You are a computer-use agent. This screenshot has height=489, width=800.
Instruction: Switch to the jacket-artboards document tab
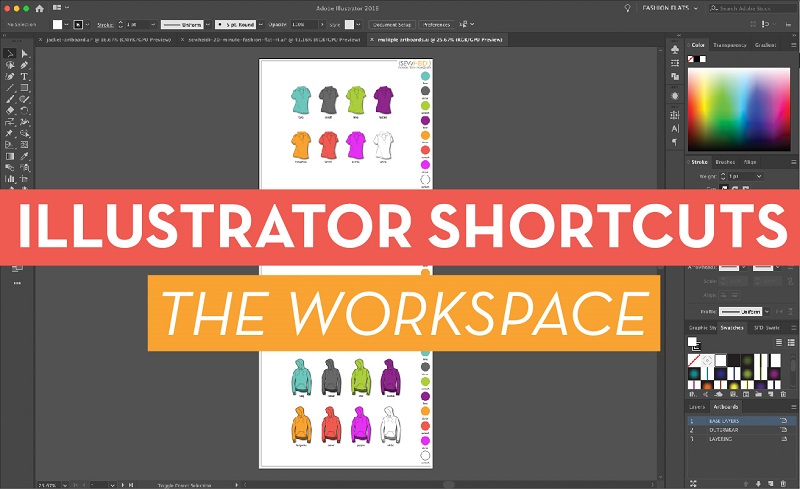click(x=109, y=39)
